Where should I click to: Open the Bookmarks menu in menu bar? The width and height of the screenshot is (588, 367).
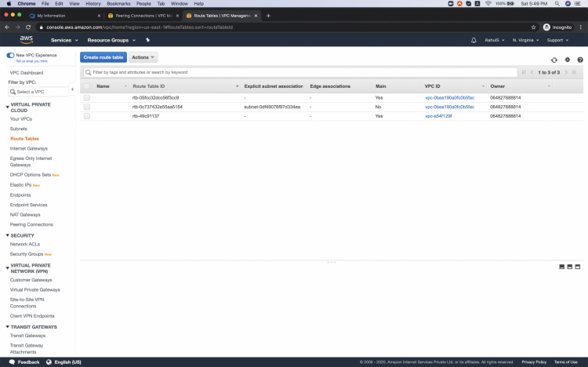pos(118,4)
